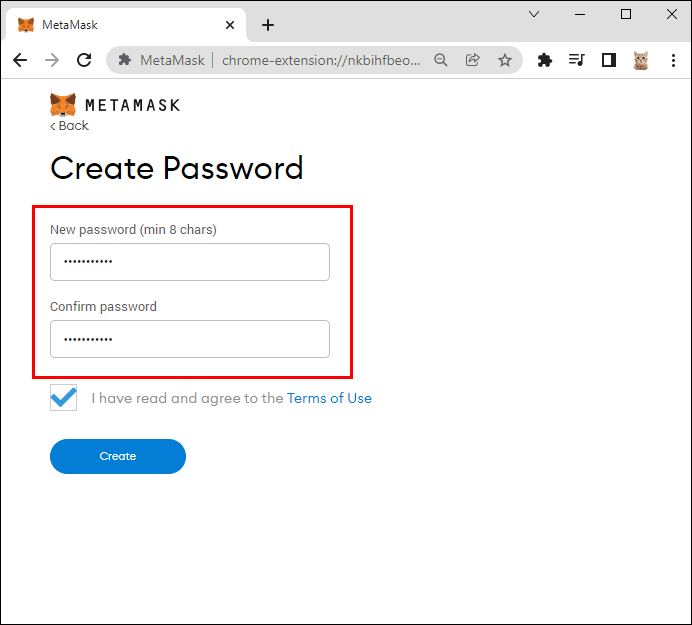
Task: Open a new browser tab
Action: 267,25
